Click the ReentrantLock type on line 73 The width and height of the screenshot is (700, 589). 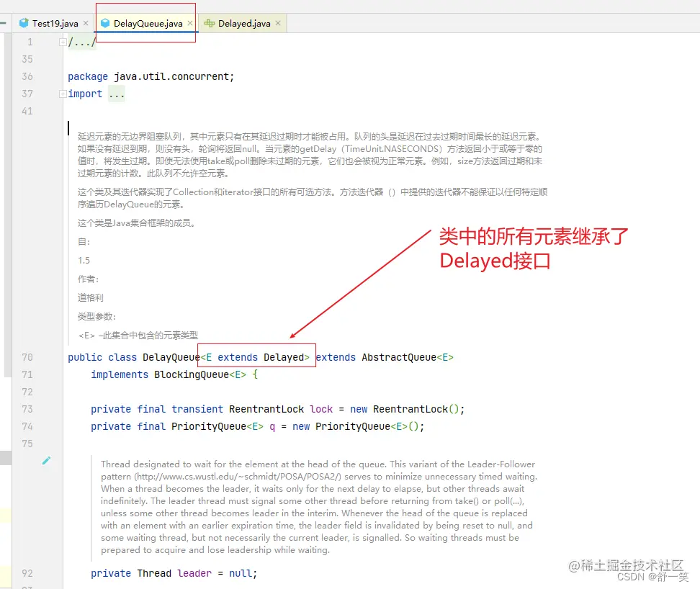(266, 409)
